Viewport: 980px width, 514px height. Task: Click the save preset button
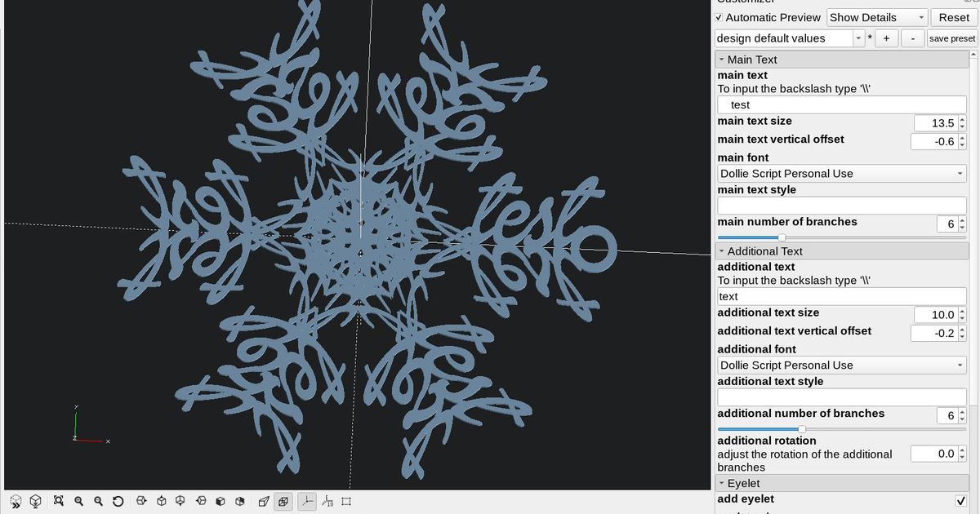(x=951, y=38)
